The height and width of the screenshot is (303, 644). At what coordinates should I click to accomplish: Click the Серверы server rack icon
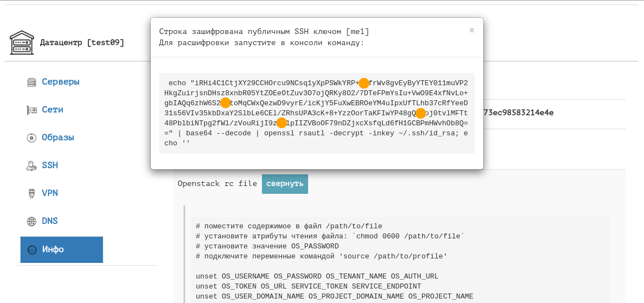pos(32,82)
